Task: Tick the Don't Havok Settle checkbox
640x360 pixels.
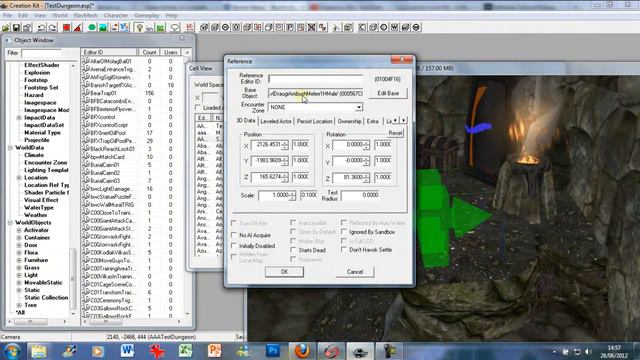Action: pyautogui.click(x=344, y=249)
